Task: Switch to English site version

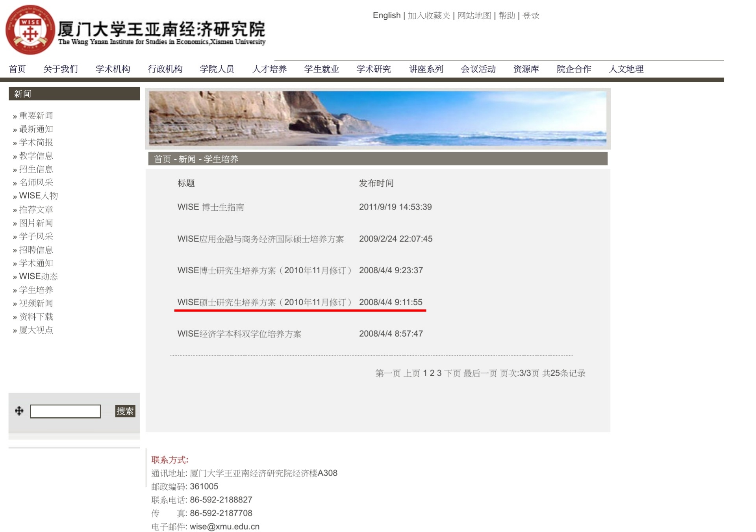Action: pyautogui.click(x=387, y=15)
